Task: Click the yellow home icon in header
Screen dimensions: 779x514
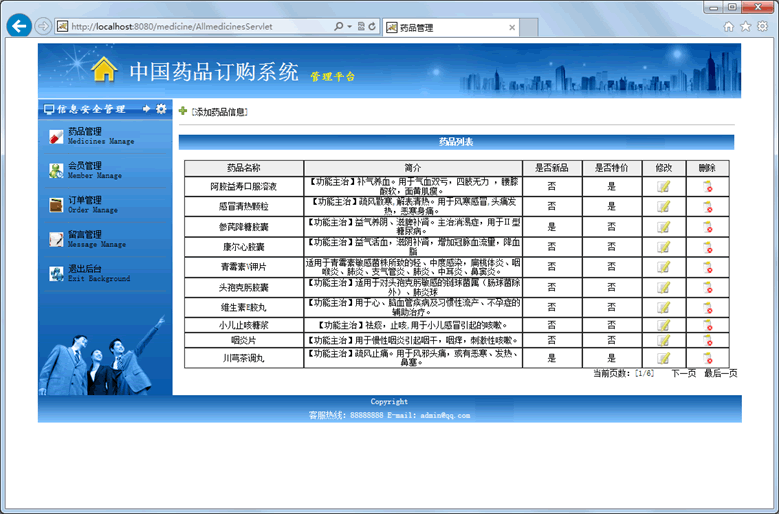Action: 104,69
